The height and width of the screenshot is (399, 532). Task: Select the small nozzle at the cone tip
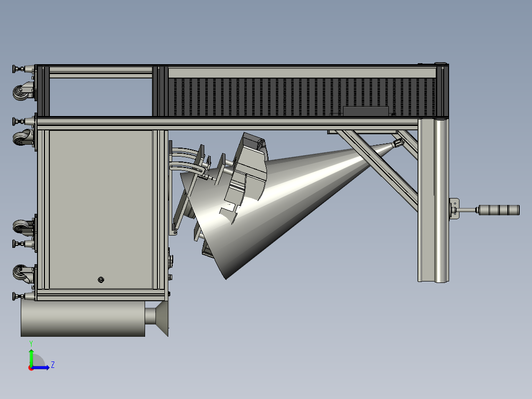397,143
